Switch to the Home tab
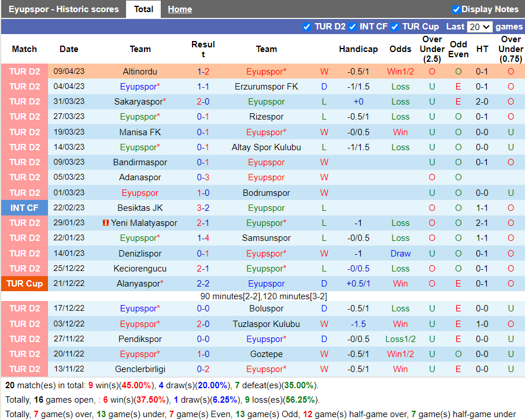Screen dimensions: 525x420 click(x=180, y=9)
